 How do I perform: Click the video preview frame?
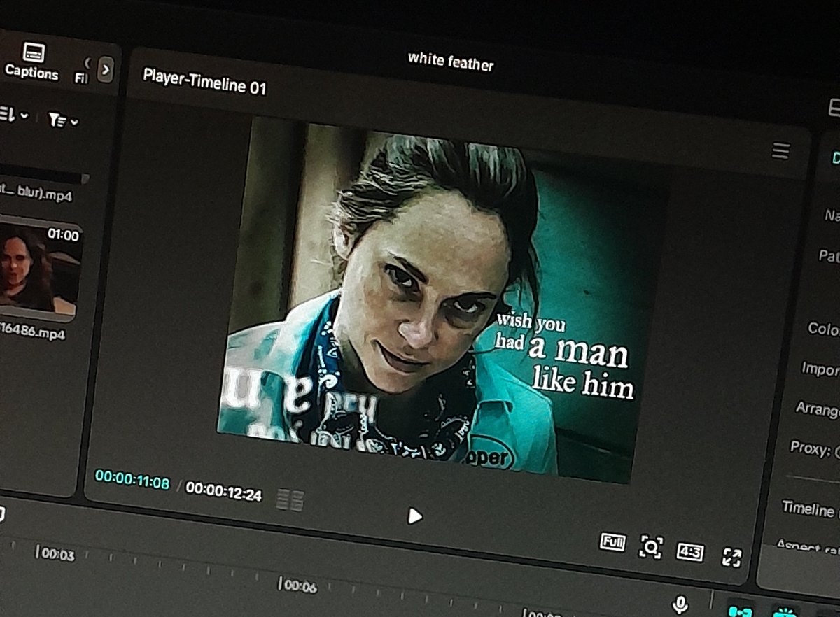441,299
